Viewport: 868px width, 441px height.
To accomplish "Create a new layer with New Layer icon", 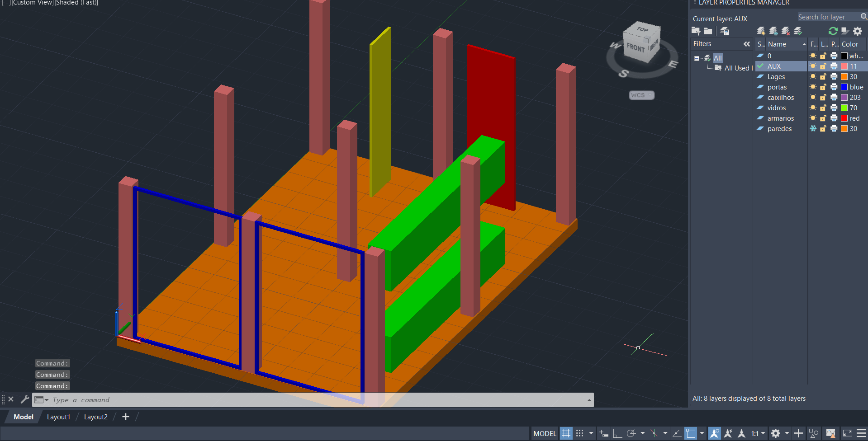I will pos(761,31).
